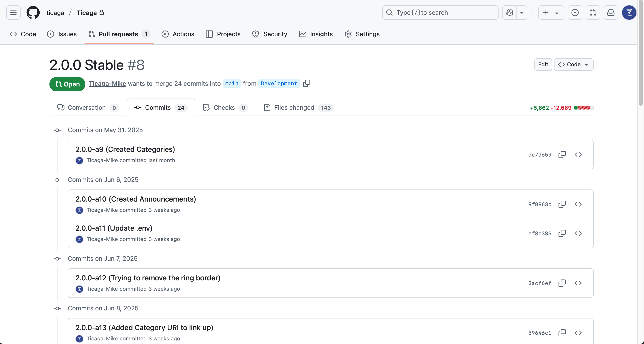The height and width of the screenshot is (344, 644).
Task: Open commit hash ef8e385
Action: [540, 233]
